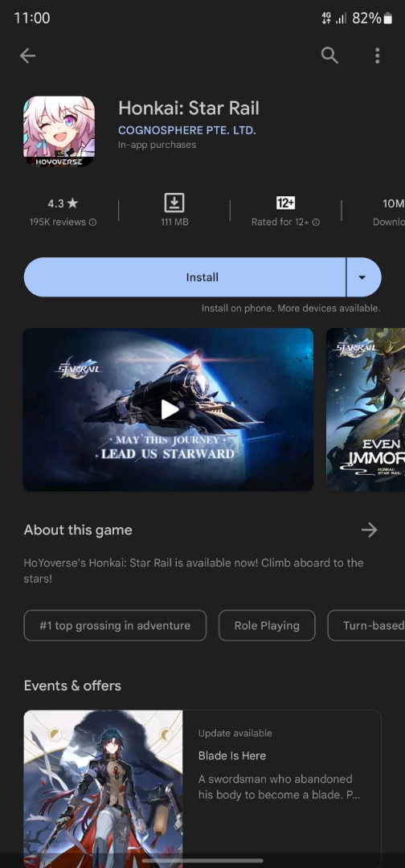
Task: Expand the install options dropdown arrow
Action: coord(363,277)
